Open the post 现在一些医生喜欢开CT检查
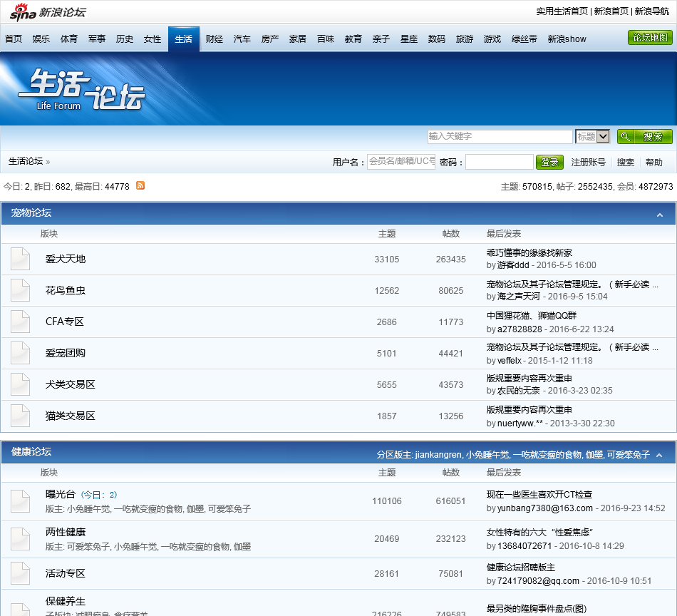The image size is (677, 616). coord(539,494)
